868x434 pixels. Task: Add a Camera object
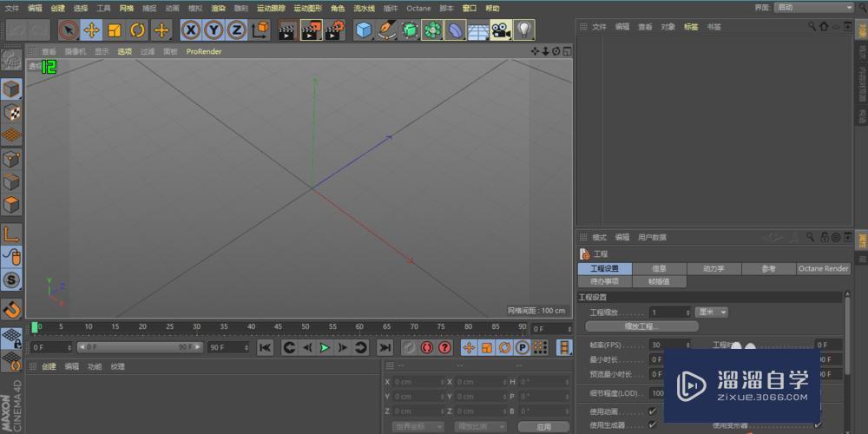[x=501, y=30]
